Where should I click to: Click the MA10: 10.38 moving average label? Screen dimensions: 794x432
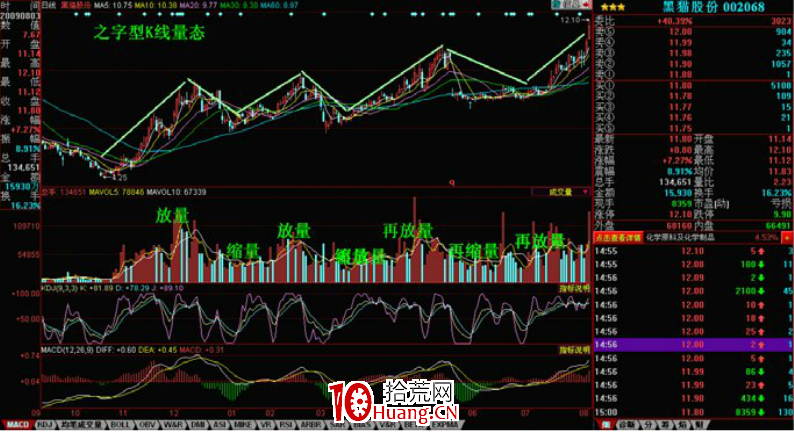coord(156,5)
